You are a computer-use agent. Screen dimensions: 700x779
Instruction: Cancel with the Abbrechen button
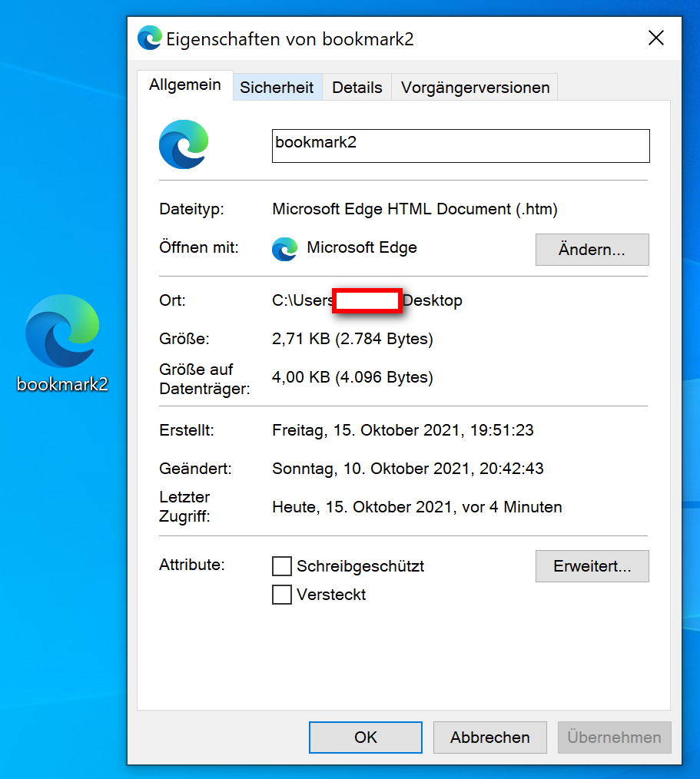(x=490, y=738)
